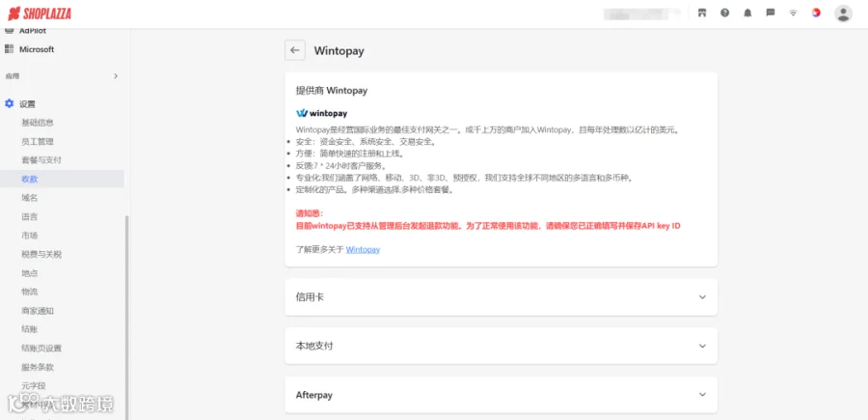
Task: Click the wifi signal icon
Action: coord(793,13)
